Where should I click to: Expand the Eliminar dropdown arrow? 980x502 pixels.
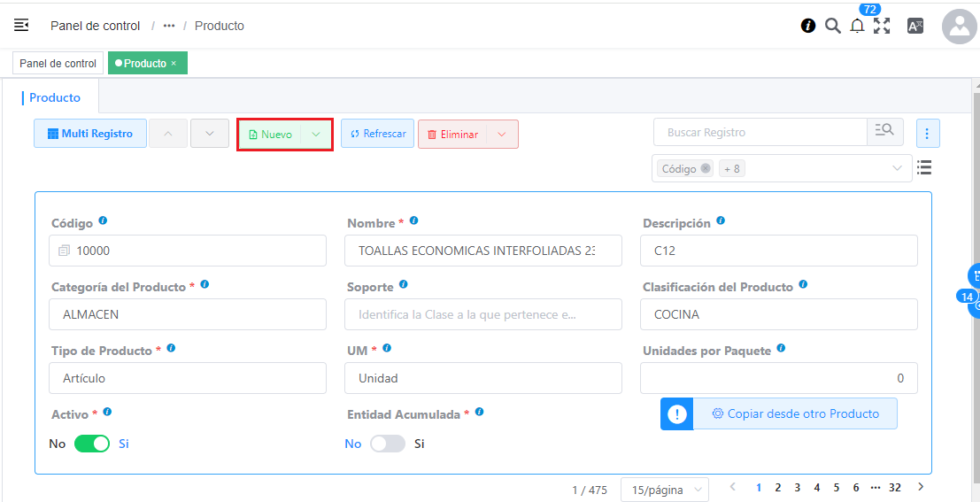(x=502, y=135)
